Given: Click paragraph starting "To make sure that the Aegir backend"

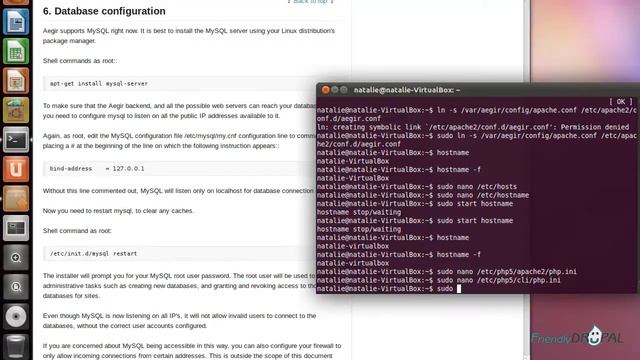Looking at the screenshot, I should 179,111.
